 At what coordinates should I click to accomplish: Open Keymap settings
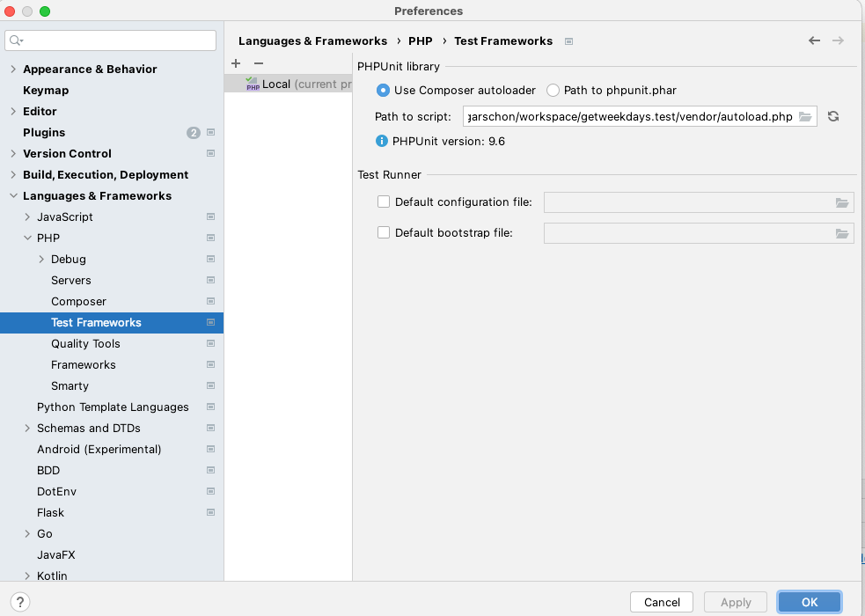tap(46, 91)
